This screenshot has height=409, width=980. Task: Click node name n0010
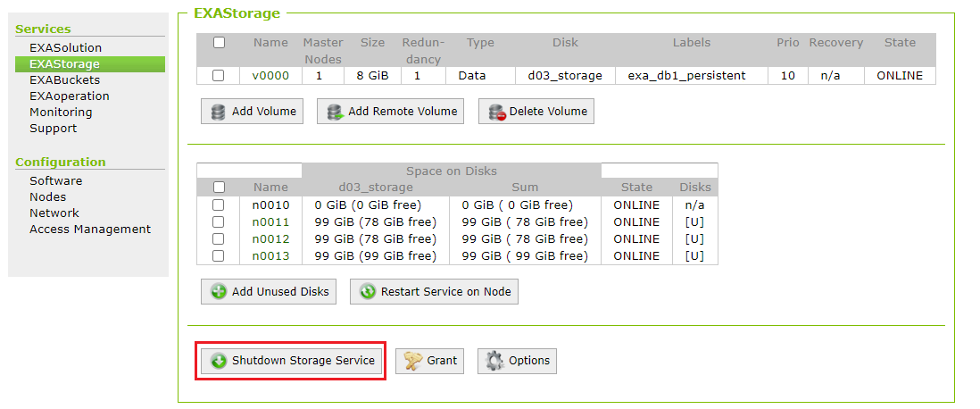[x=270, y=204]
